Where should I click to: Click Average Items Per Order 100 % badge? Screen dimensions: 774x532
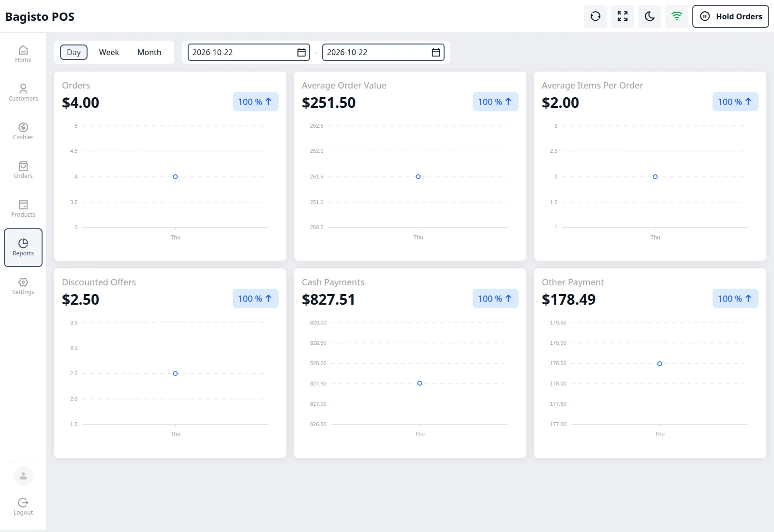[735, 102]
